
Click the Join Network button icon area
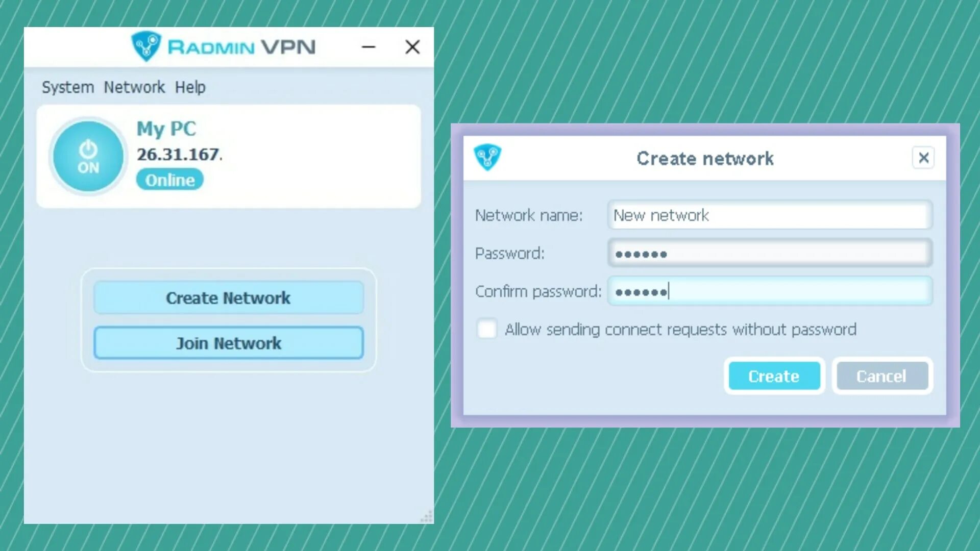(228, 343)
